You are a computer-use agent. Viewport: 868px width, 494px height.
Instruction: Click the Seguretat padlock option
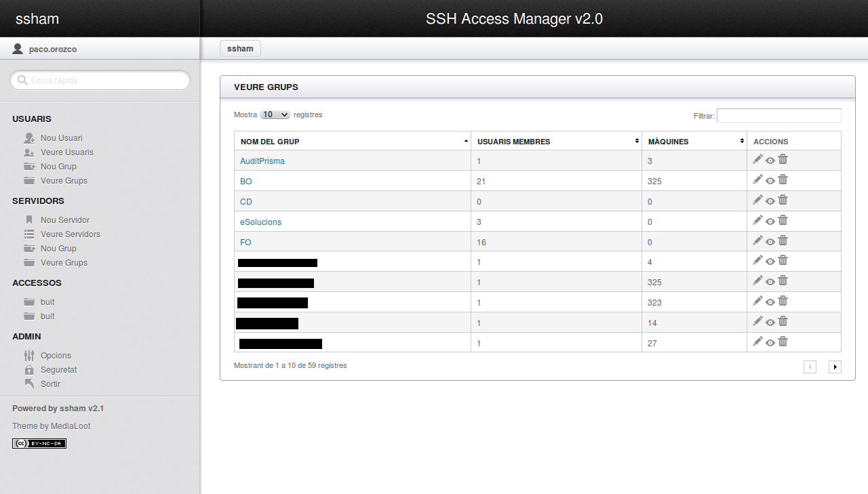tap(58, 369)
